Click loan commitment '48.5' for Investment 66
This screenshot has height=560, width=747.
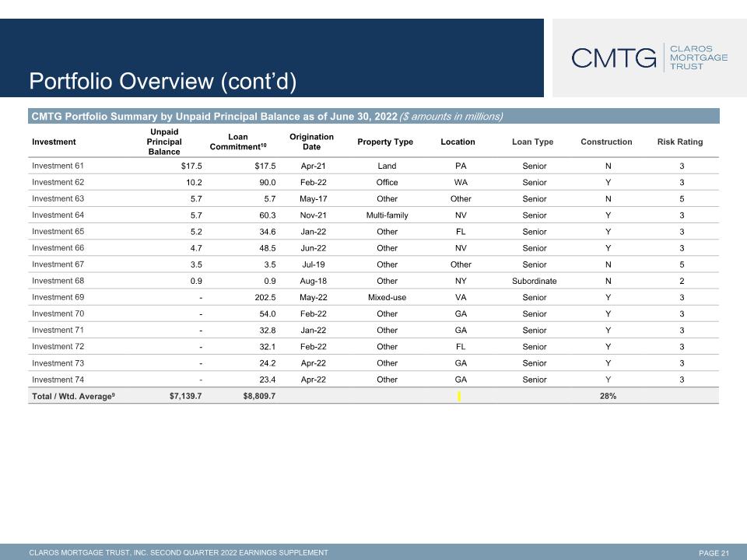pyautogui.click(x=267, y=248)
